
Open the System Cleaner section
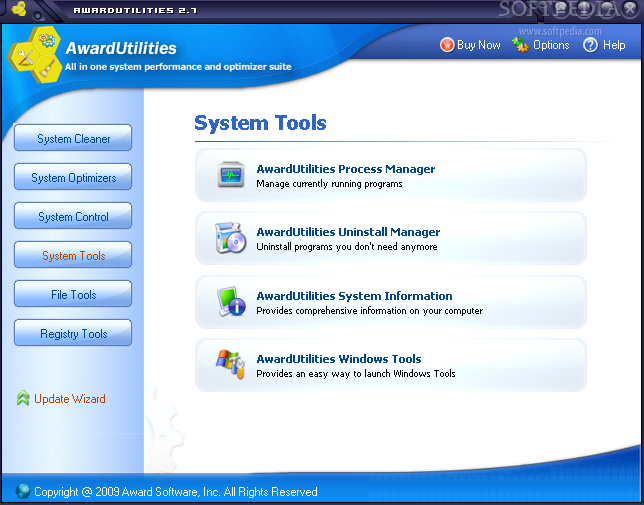pyautogui.click(x=73, y=138)
